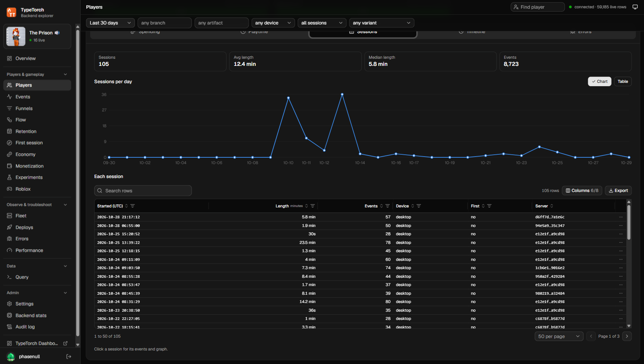Open Errors under Observe & troubleshoot

pos(37,239)
